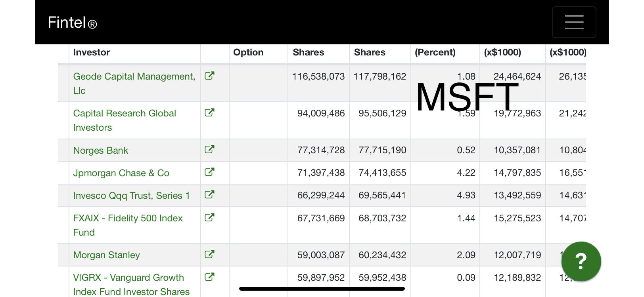Screen dimensions: 644x297
Task: Select the value 10,357,081
Action: (517, 150)
